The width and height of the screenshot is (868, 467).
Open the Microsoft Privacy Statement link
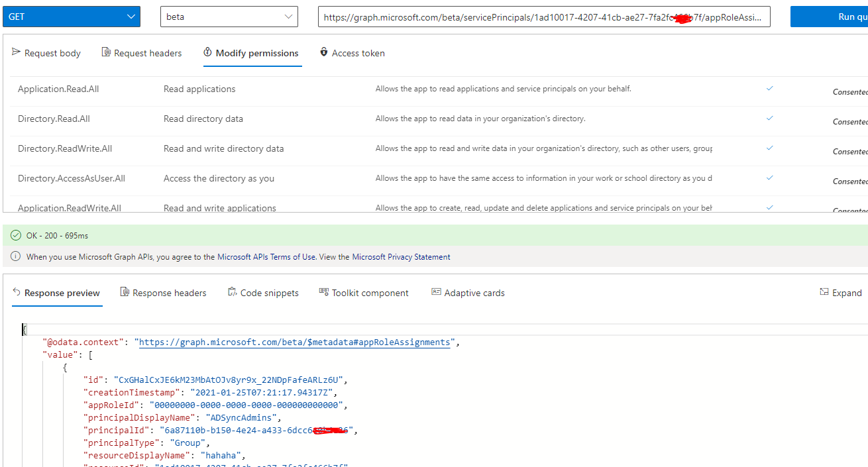(x=401, y=257)
